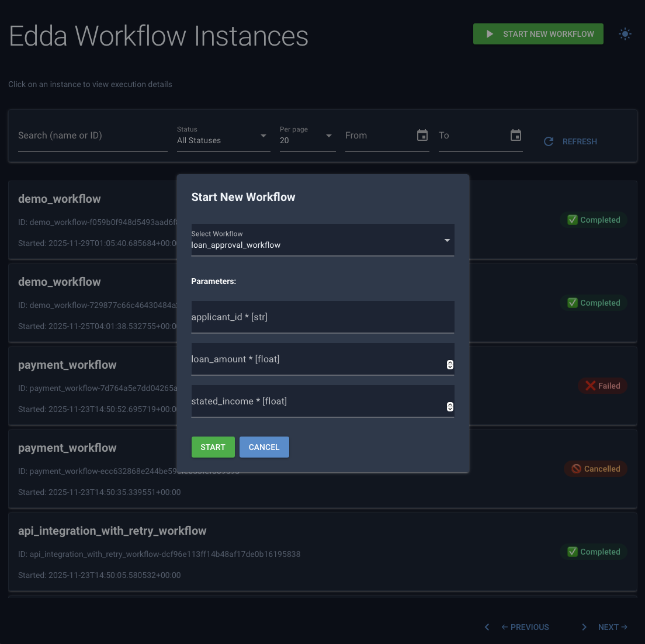This screenshot has width=645, height=644.
Task: Adjust the stated_income stepper arrows
Action: (450, 407)
